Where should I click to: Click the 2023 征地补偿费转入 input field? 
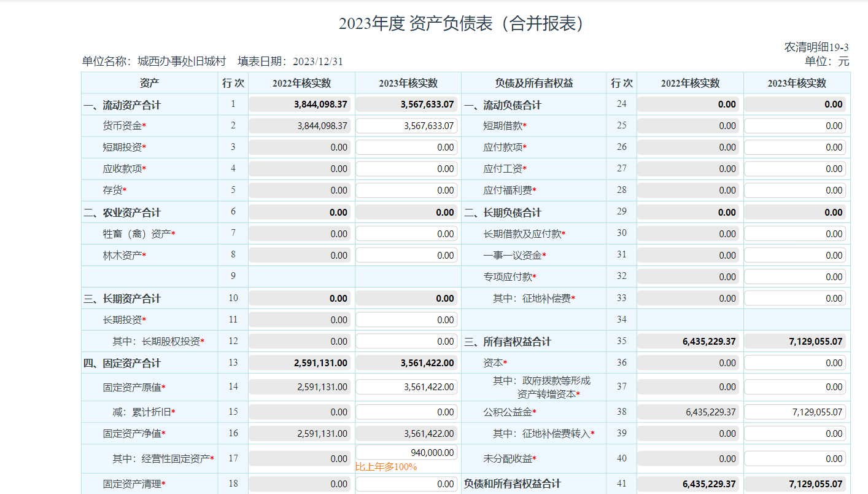795,434
